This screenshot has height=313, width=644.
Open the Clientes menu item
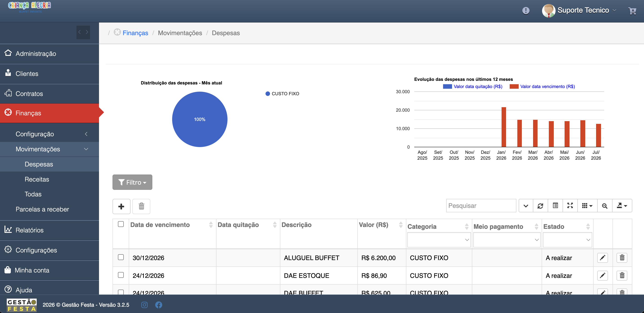point(50,74)
